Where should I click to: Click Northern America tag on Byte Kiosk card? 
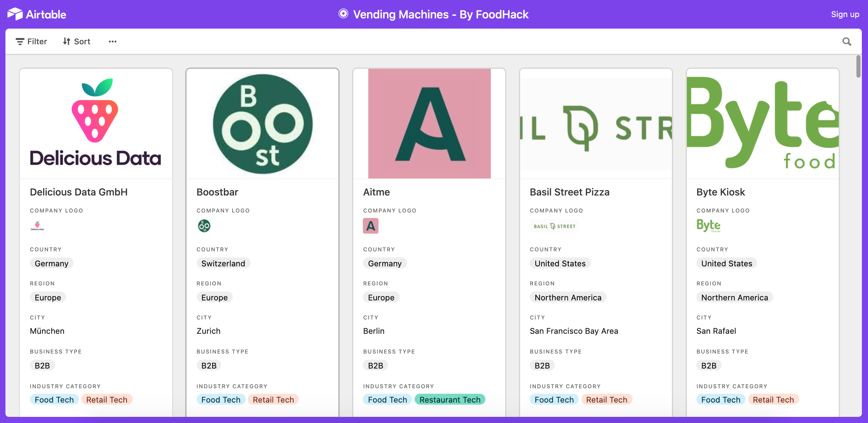click(x=735, y=297)
